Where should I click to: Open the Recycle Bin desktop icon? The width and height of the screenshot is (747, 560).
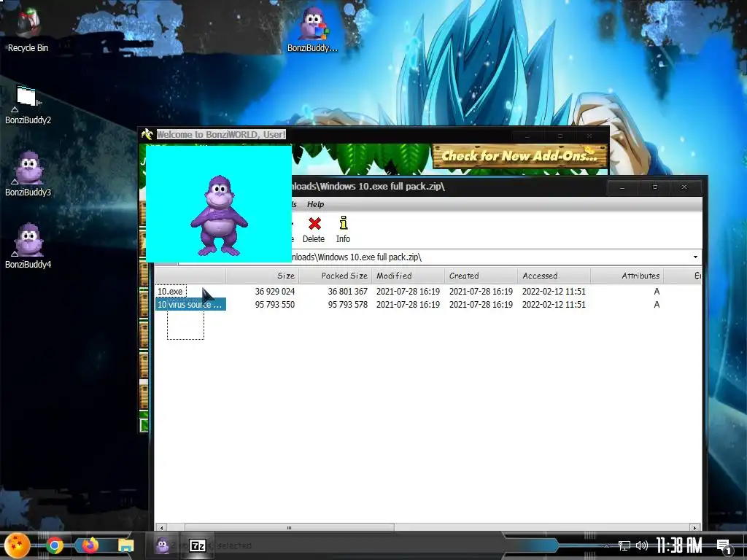(x=28, y=28)
